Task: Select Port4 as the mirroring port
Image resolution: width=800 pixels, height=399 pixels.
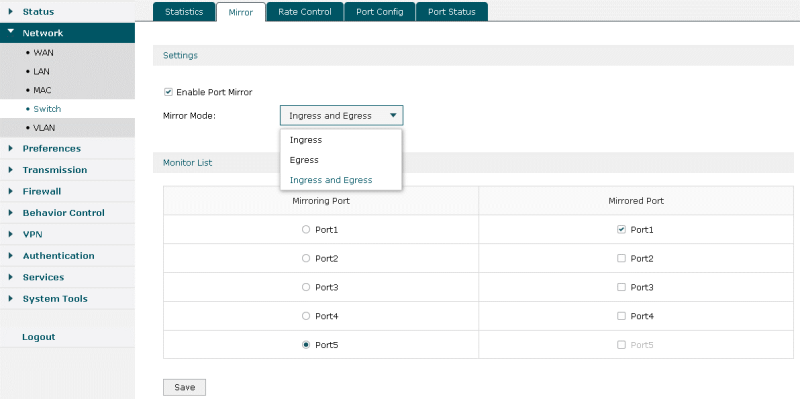Action: [x=306, y=316]
